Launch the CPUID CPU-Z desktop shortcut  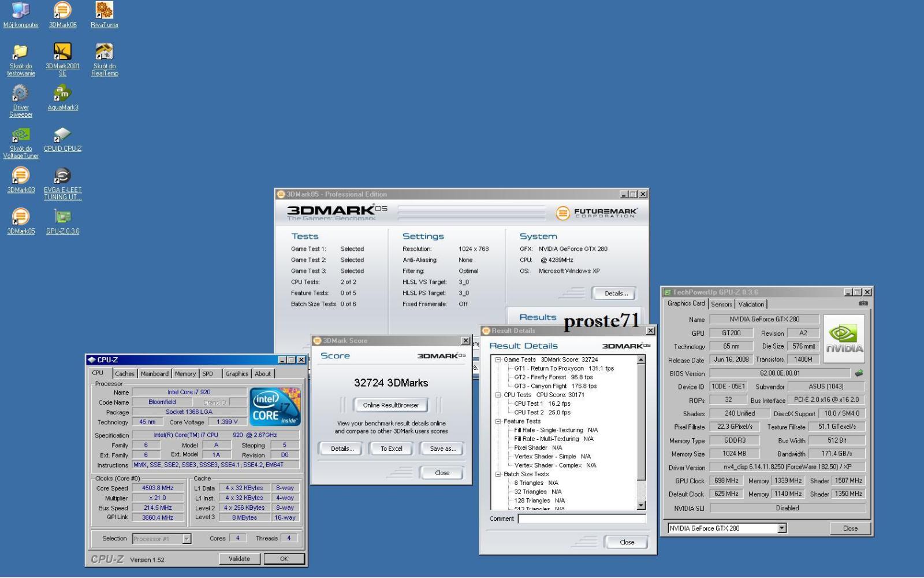(62, 139)
